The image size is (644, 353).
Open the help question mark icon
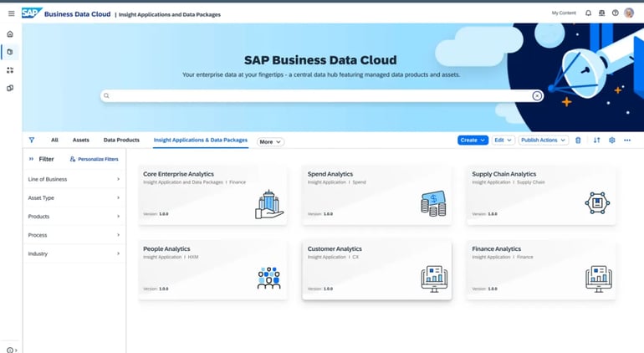point(616,13)
